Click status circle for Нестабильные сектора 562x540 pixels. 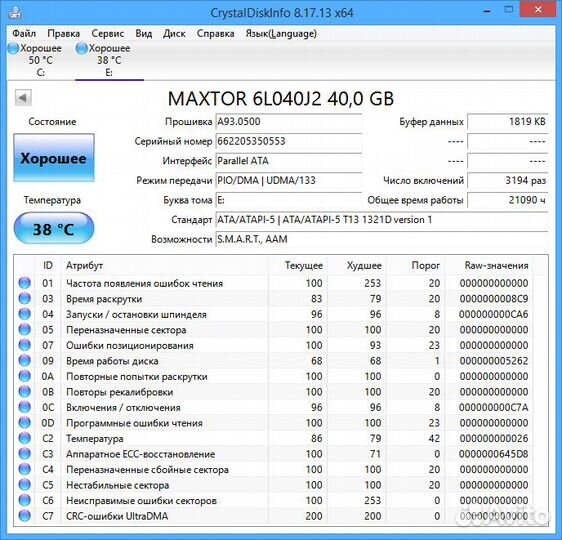(25, 484)
